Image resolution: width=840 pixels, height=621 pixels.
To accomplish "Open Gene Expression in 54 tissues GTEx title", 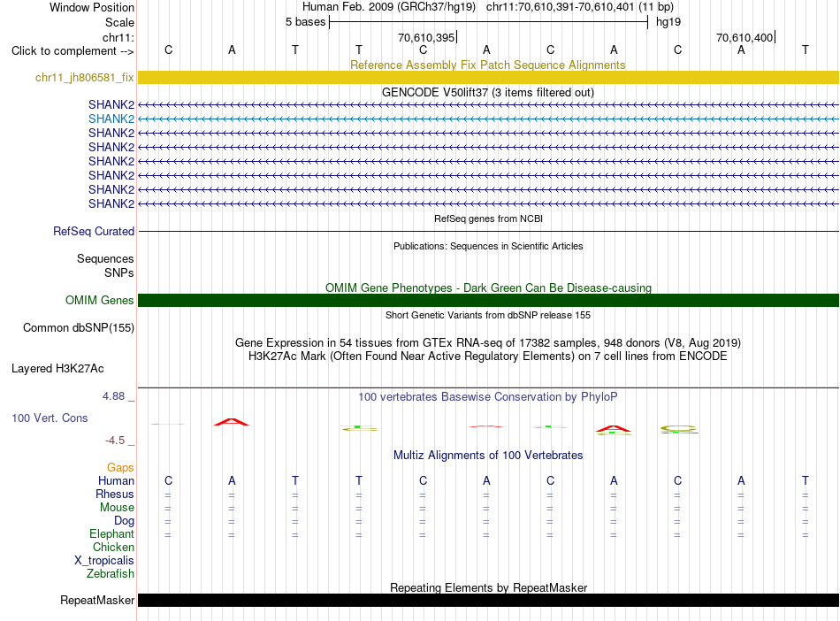I will click(488, 343).
